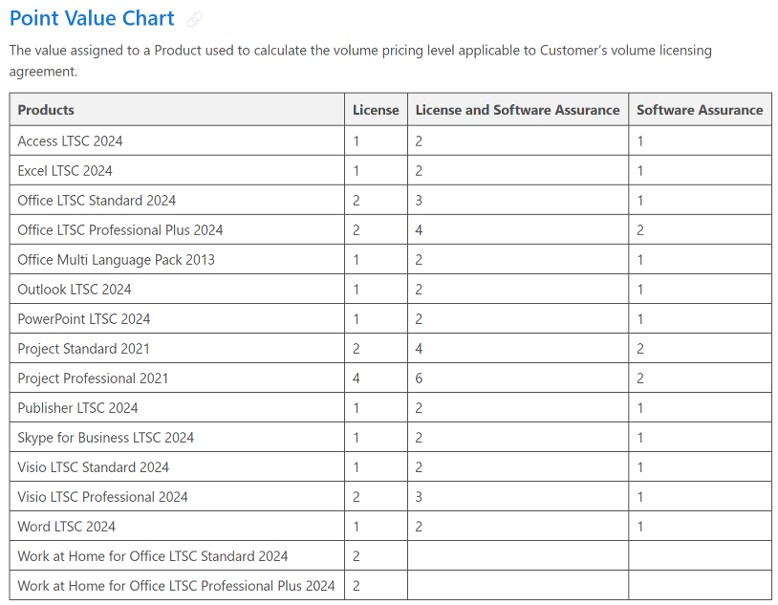Screen dimensions: 778x605
Task: Click the Software Assurance column header
Action: coord(699,110)
